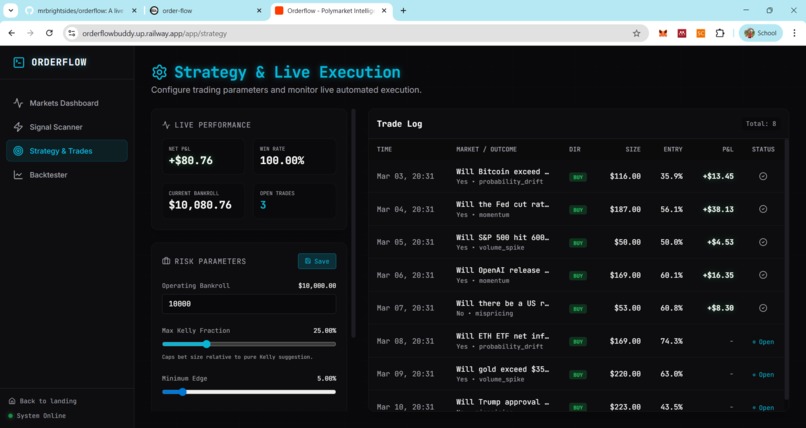Click the address bar URL
This screenshot has width=806, height=428.
click(x=154, y=33)
